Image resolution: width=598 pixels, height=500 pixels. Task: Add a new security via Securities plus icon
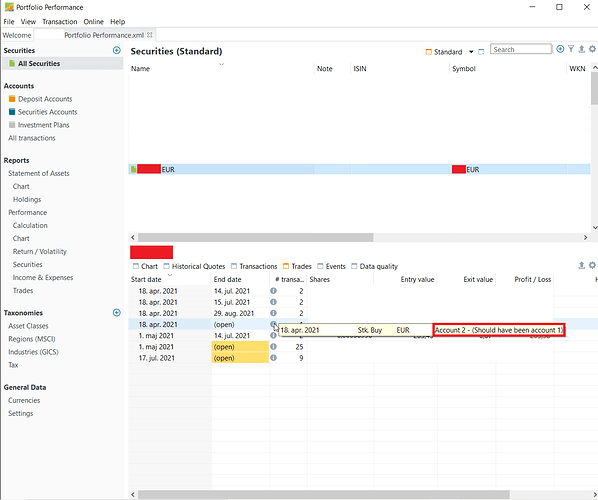pos(117,50)
